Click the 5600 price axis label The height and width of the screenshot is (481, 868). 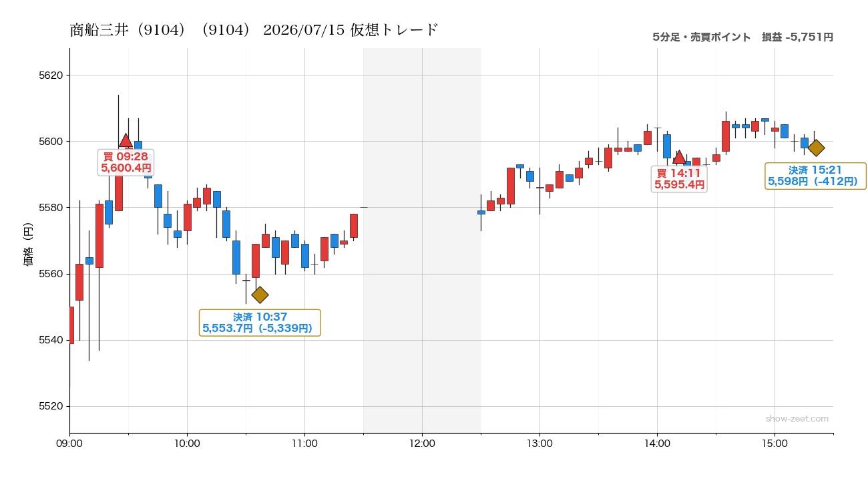51,141
